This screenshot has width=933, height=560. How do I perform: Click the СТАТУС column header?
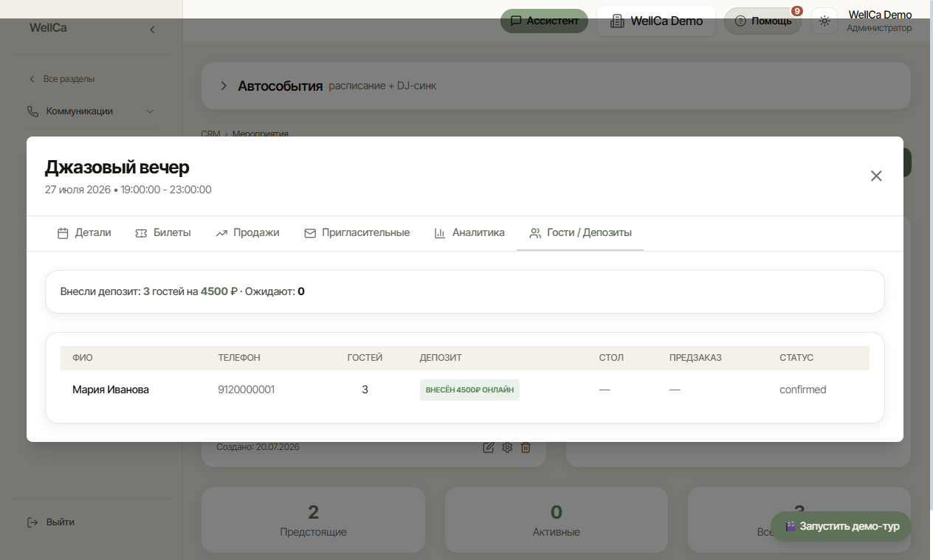796,358
